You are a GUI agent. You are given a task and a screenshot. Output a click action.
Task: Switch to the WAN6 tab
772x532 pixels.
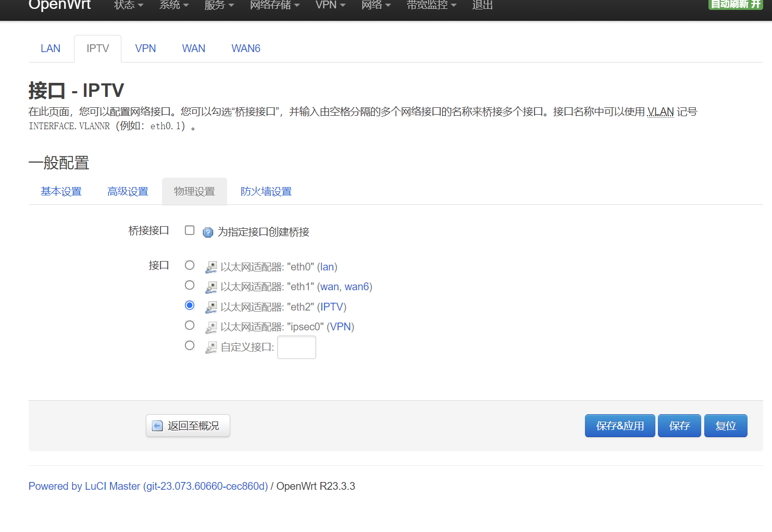coord(245,48)
